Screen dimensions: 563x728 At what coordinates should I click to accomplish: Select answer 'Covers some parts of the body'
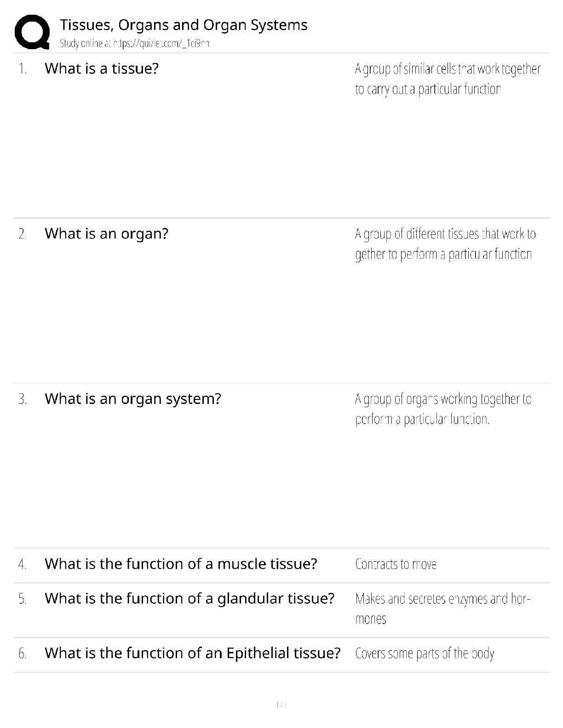(425, 654)
